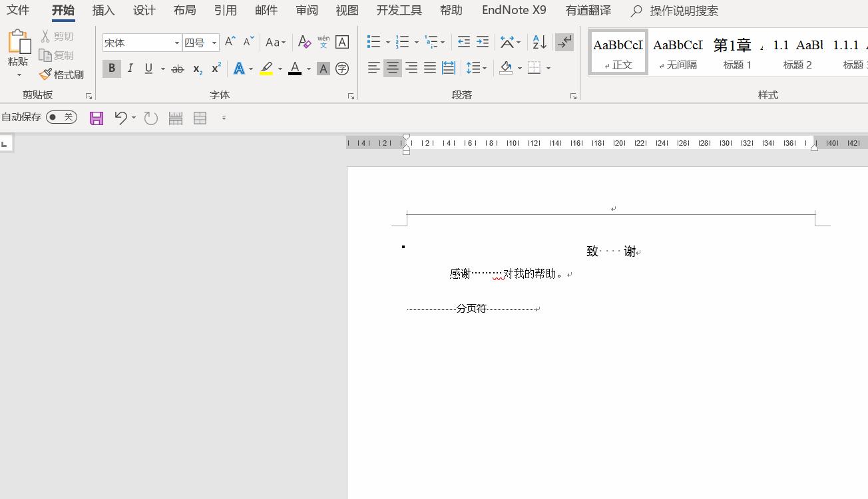Save the document

pos(96,118)
